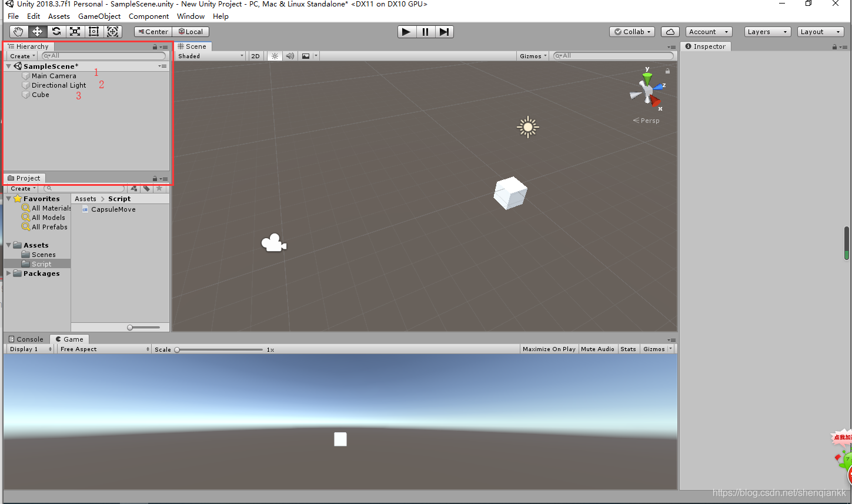
Task: Open scene effects dropdown arrow
Action: [x=316, y=56]
